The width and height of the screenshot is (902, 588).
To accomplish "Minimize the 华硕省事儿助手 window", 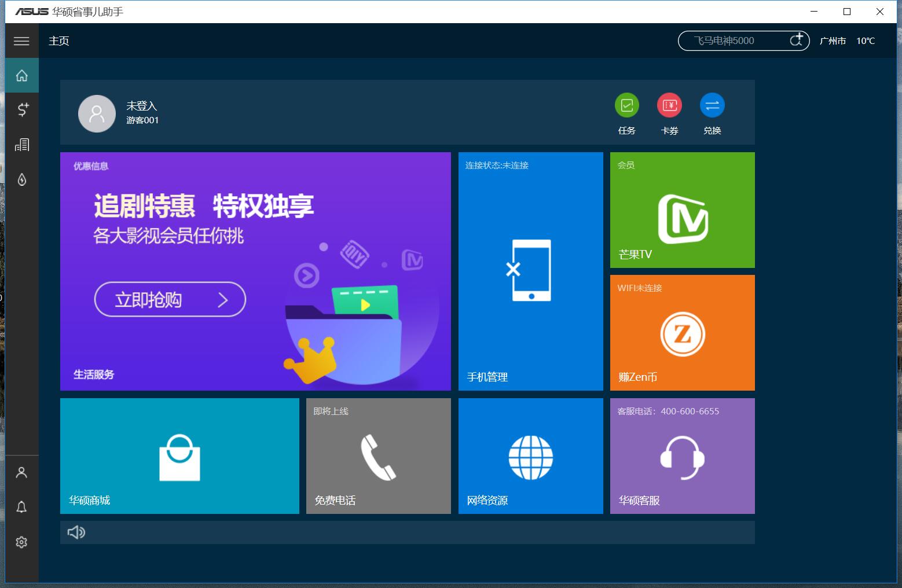I will pos(815,12).
